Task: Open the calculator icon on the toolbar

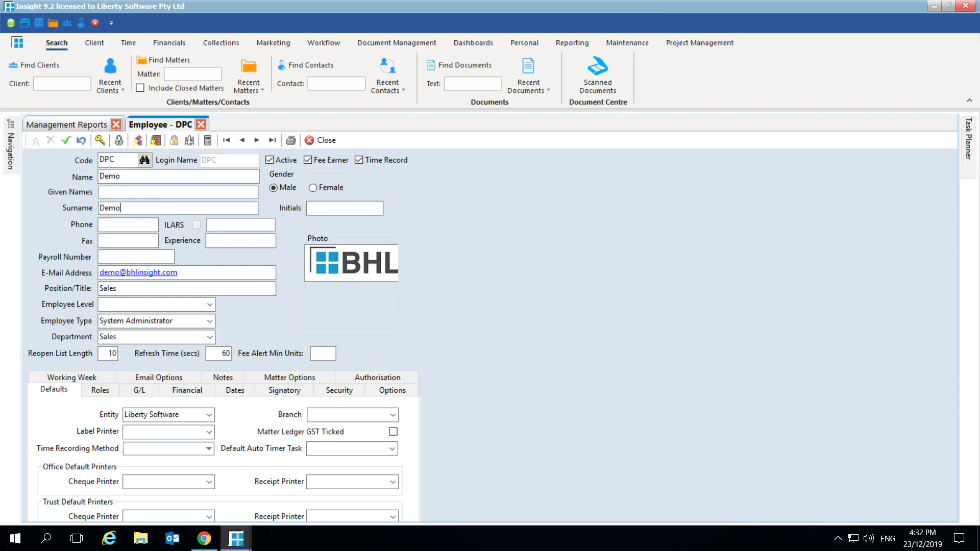Action: (x=207, y=140)
